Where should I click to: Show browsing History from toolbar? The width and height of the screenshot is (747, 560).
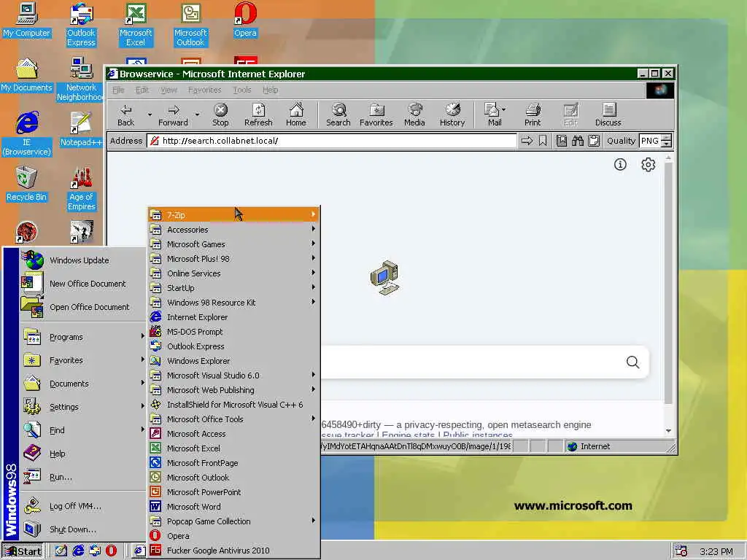point(452,114)
